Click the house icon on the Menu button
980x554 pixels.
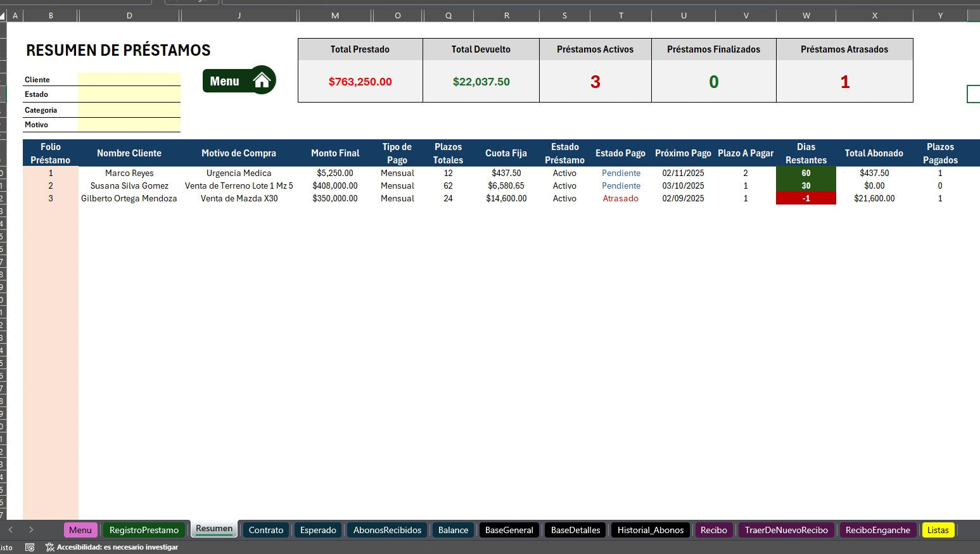coord(262,80)
